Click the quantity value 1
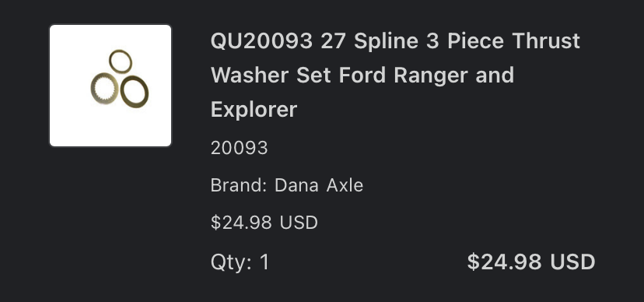 264,262
